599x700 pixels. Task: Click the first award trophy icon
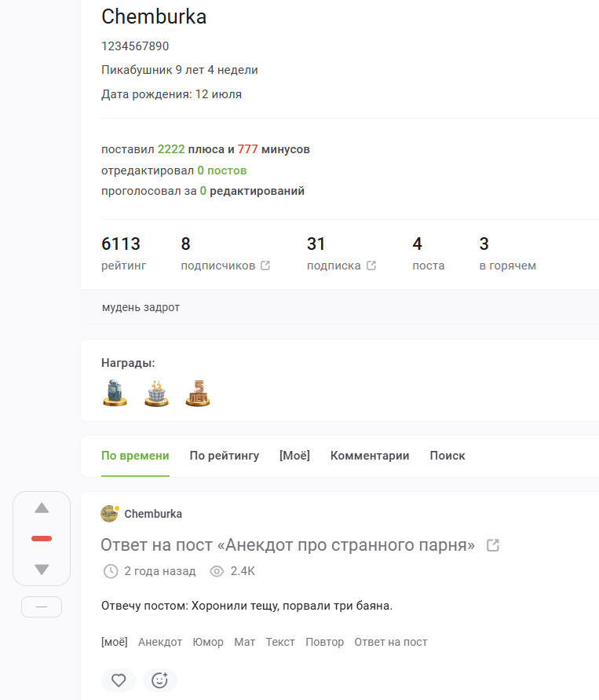coord(115,393)
